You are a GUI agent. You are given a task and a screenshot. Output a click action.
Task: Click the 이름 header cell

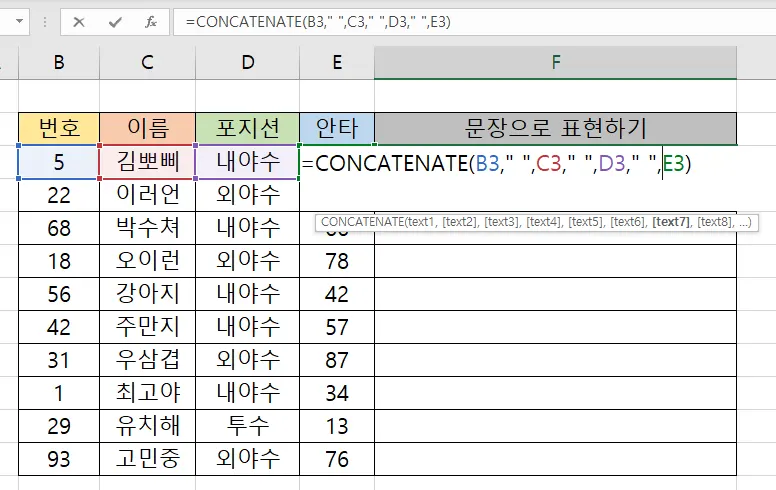point(147,128)
